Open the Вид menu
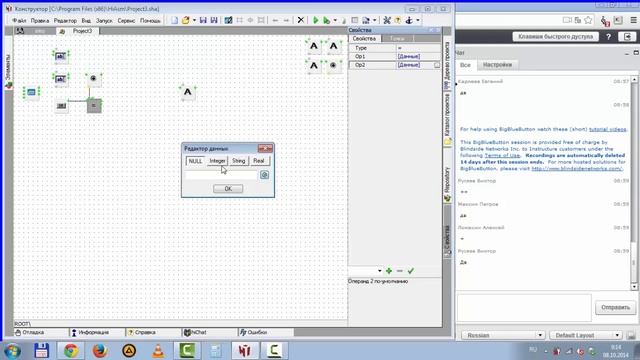This screenshot has height=360, width=640. pyautogui.click(x=86, y=20)
